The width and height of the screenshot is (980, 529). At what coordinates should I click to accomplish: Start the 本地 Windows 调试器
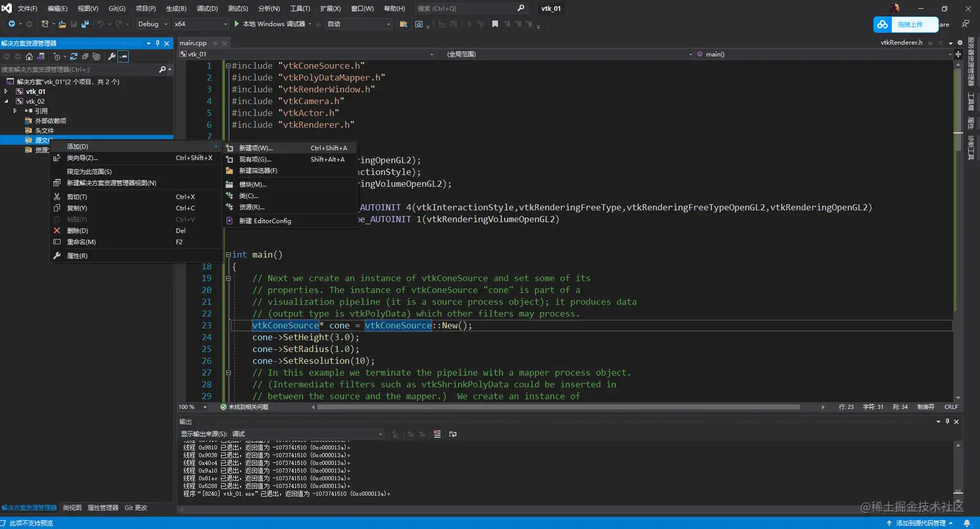point(272,24)
